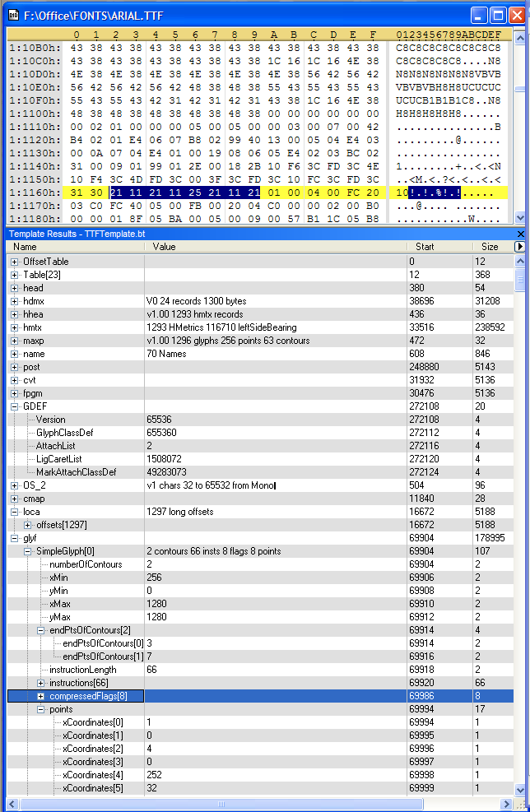Select the xMin row
The width and height of the screenshot is (530, 812).
click(261, 578)
